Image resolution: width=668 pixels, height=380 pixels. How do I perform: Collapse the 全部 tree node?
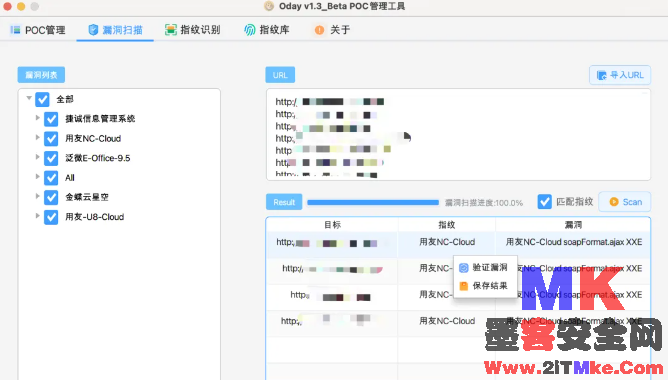pos(29,98)
